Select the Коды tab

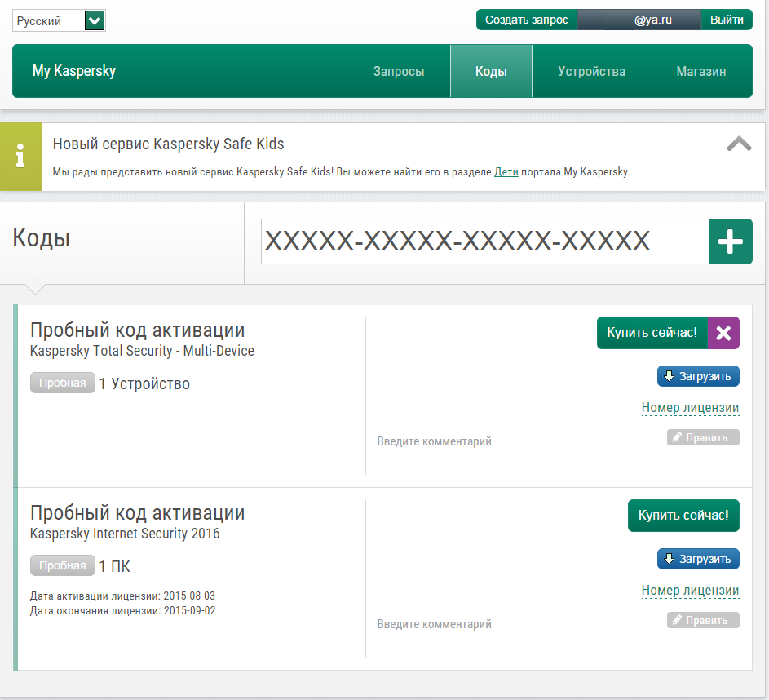click(491, 71)
